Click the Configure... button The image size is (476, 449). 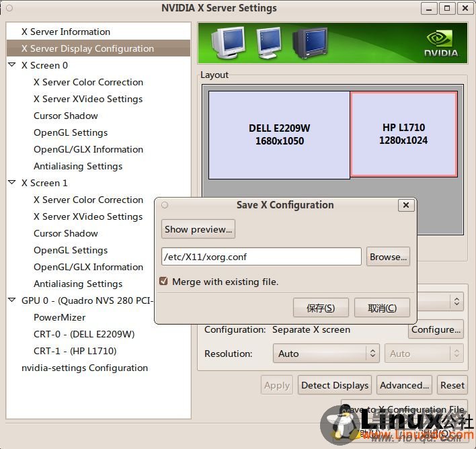pos(436,329)
